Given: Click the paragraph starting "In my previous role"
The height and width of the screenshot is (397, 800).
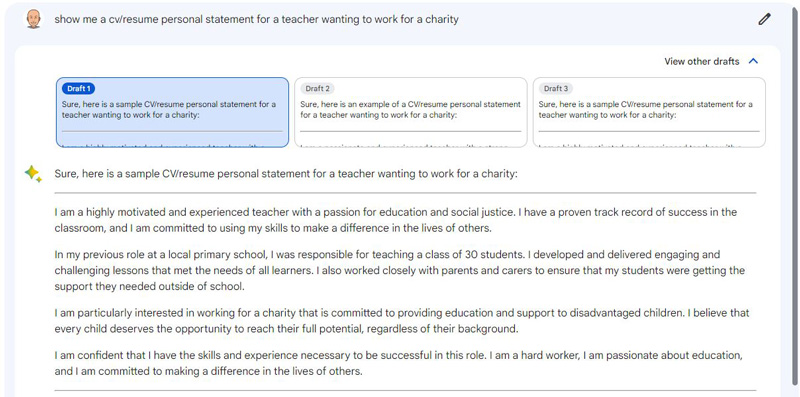Looking at the screenshot, I should (x=399, y=270).
